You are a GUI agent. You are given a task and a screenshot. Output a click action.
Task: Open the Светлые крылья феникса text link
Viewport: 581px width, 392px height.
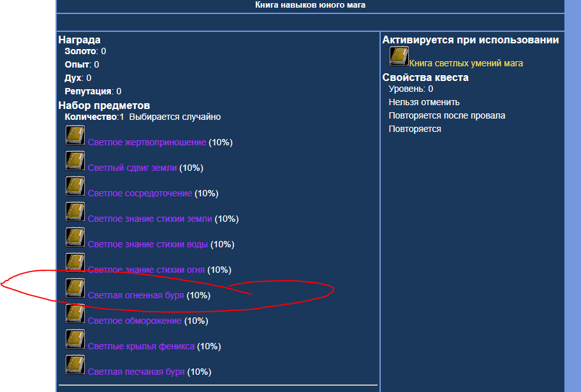click(141, 347)
